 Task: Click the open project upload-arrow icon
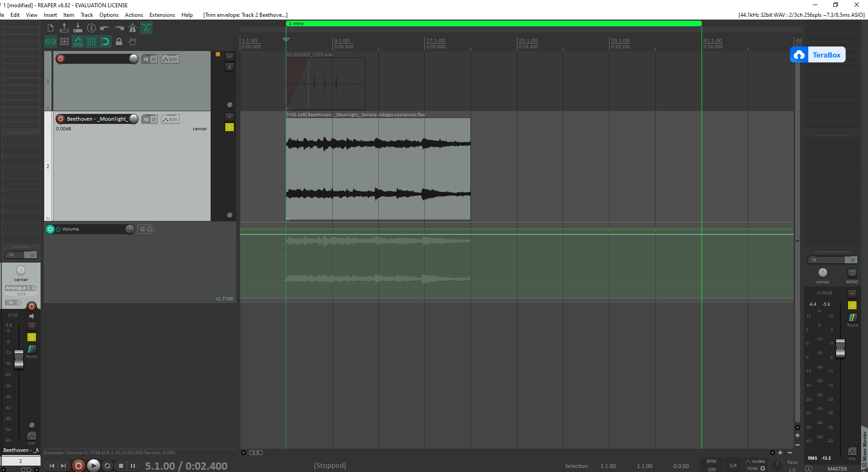(x=64, y=28)
